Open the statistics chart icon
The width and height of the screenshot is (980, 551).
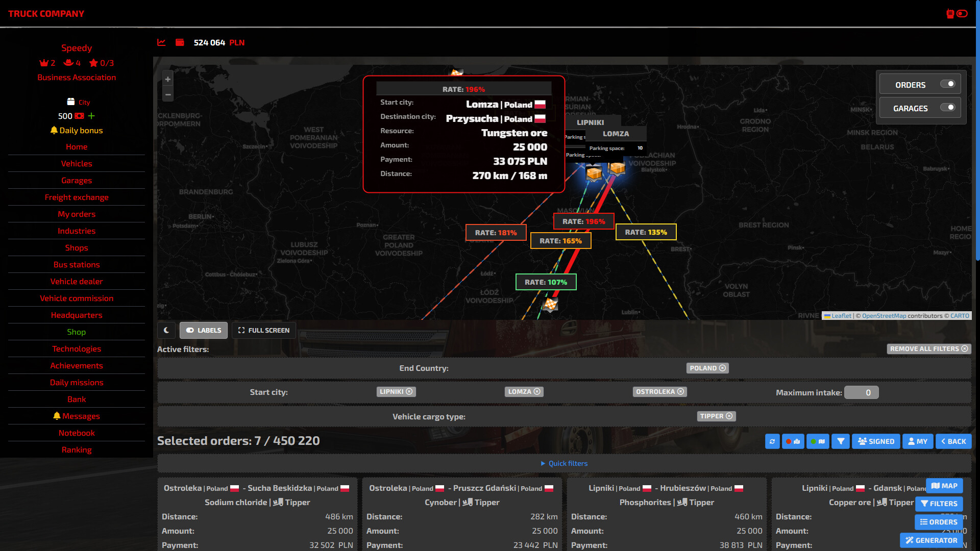pos(161,42)
